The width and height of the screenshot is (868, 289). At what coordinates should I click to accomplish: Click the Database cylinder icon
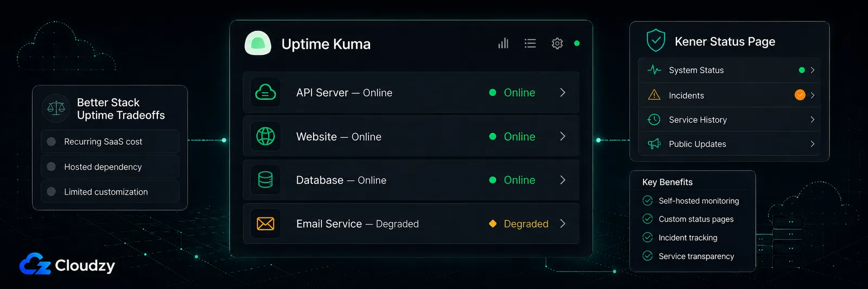pyautogui.click(x=265, y=179)
